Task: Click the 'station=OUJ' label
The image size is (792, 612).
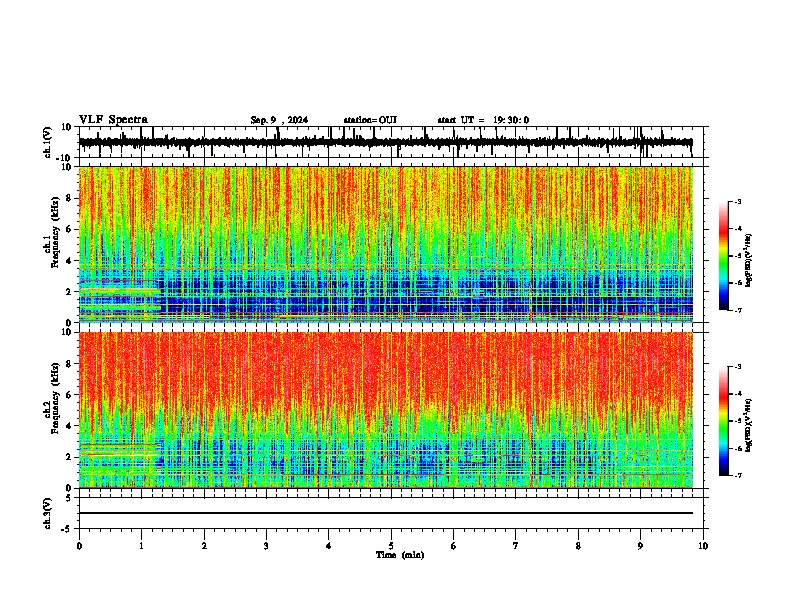Action: pos(370,120)
